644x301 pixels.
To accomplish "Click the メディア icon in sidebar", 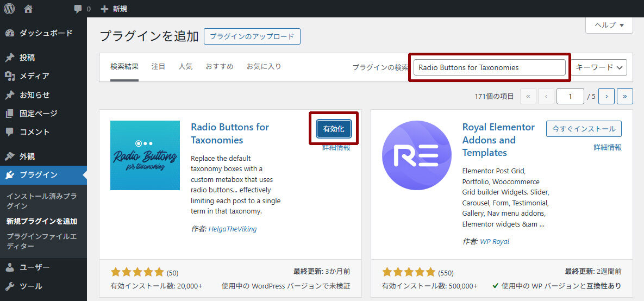I will pos(10,76).
